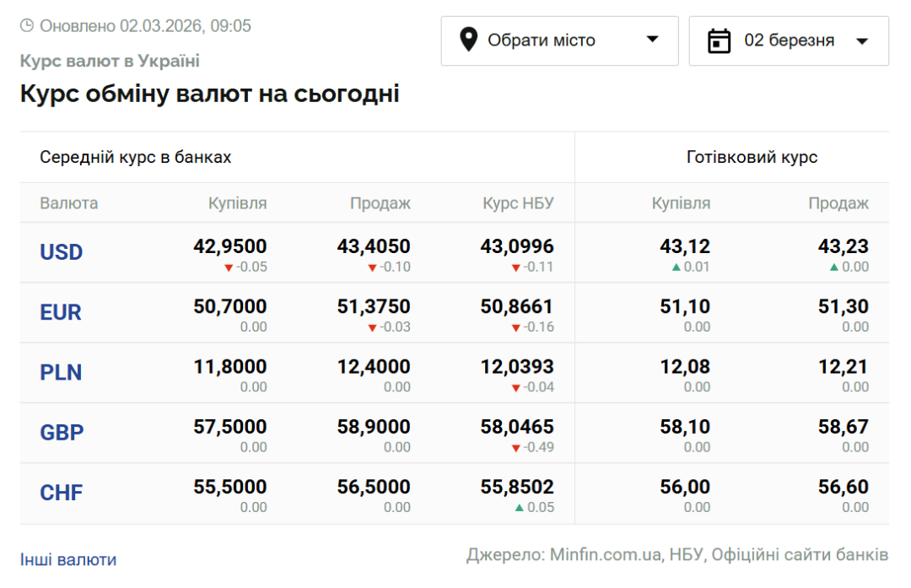Select the 'Середній курс в банках' tab
Viewport: 911px width, 588px height.
tap(136, 158)
